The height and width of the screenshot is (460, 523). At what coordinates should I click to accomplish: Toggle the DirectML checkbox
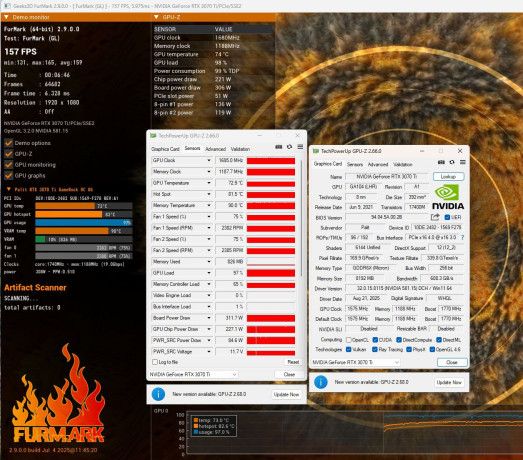(439, 340)
